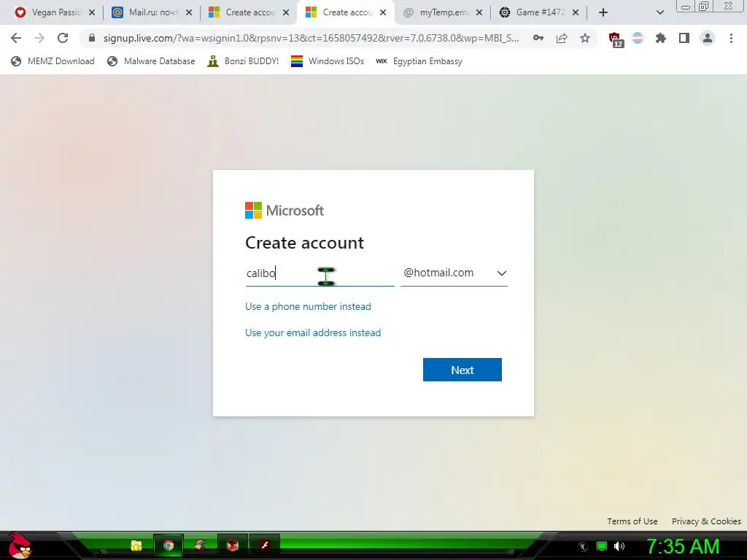Close the Vegan Passion tab

[x=92, y=13]
